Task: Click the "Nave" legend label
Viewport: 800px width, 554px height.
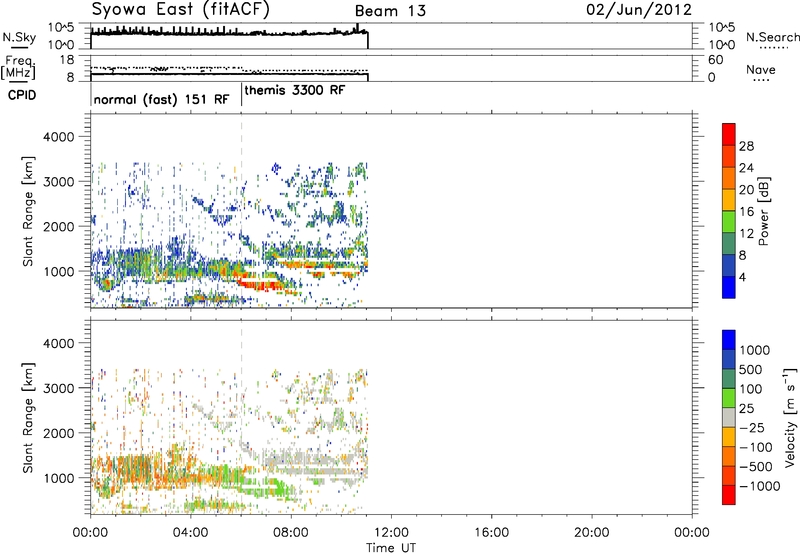Action: [x=761, y=69]
